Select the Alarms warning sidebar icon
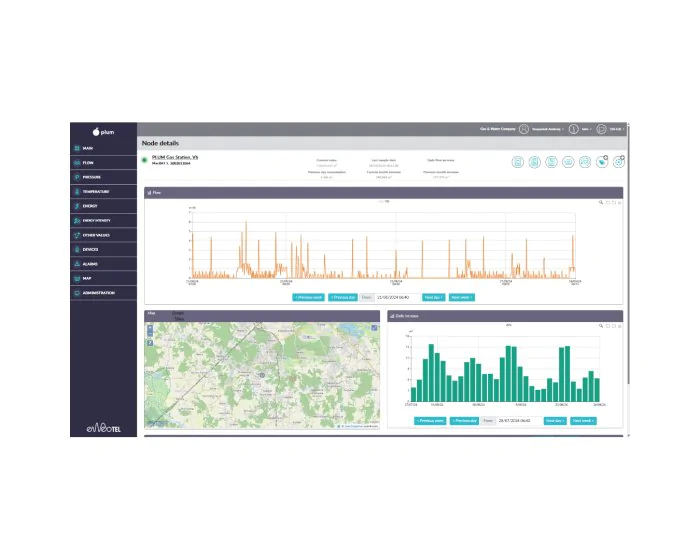700x560 pixels. coord(77,264)
